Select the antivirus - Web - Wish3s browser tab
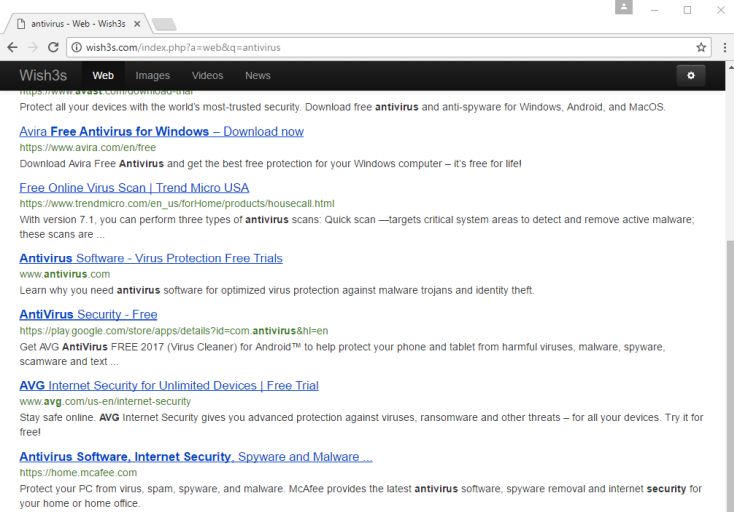Screen dimensions: 734x512 coord(78,24)
